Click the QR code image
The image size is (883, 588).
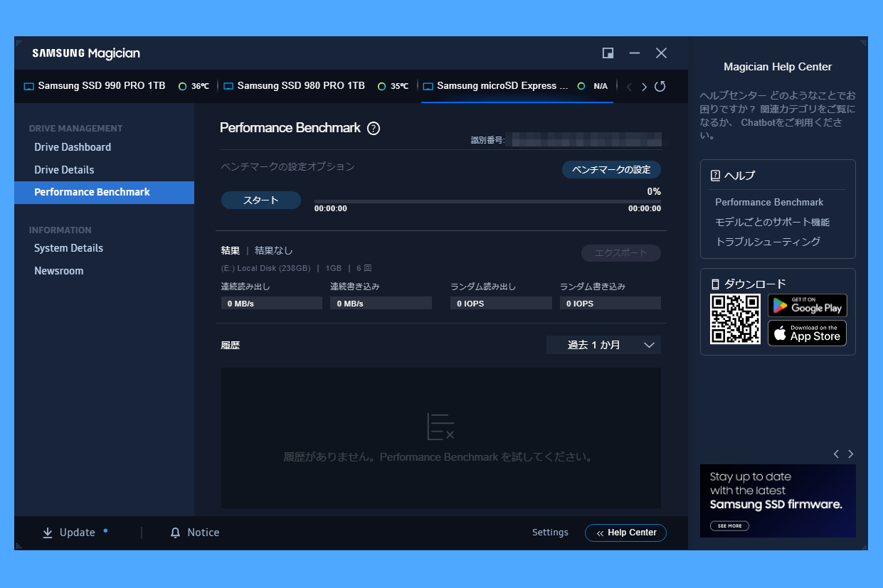(x=735, y=319)
